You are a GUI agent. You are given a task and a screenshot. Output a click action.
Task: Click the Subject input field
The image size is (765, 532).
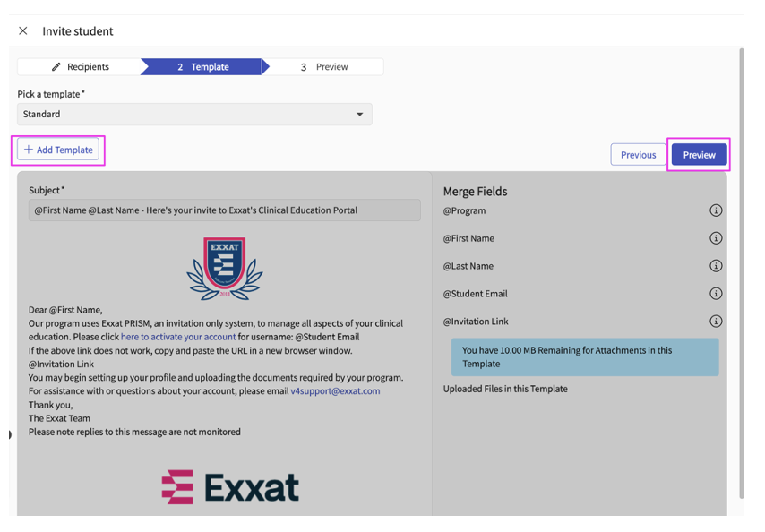click(x=224, y=210)
